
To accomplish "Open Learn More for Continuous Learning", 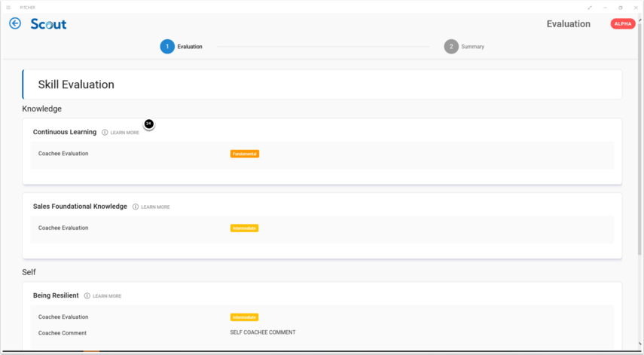I will [x=125, y=133].
